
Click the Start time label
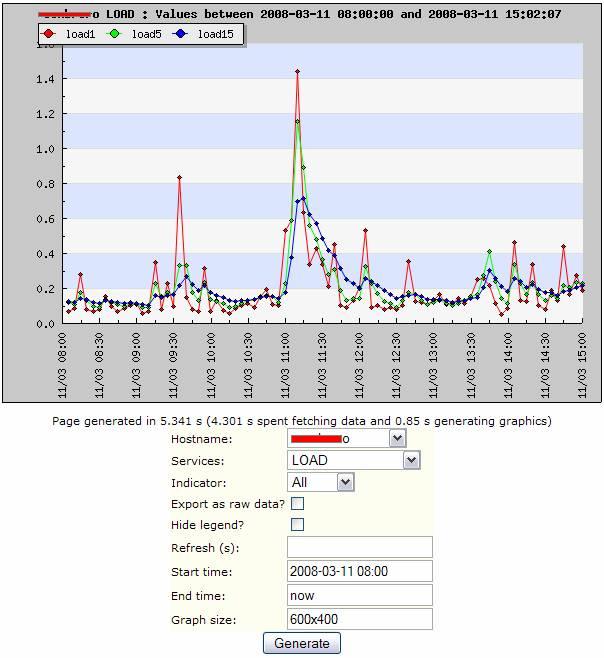pyautogui.click(x=202, y=572)
